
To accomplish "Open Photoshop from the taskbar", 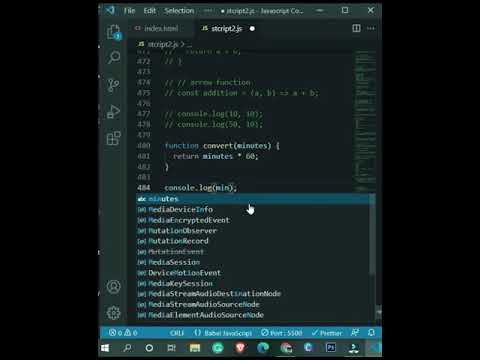I will (331, 348).
